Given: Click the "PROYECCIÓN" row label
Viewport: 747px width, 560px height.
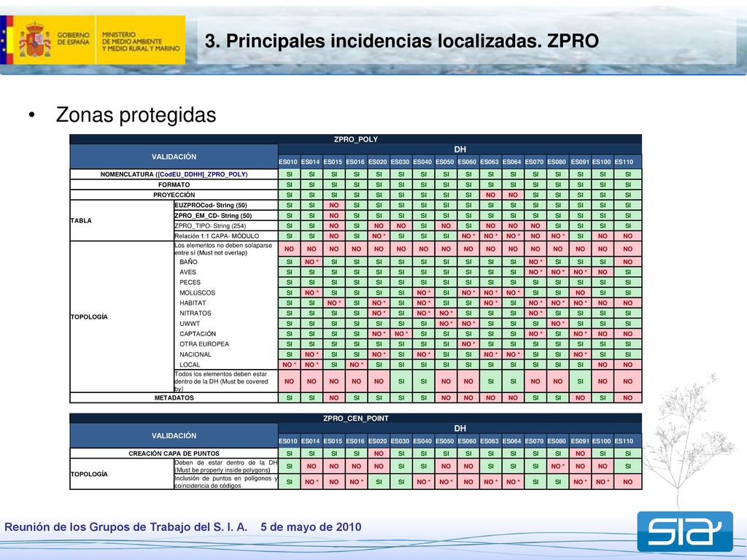Looking at the screenshot, I should point(174,195).
